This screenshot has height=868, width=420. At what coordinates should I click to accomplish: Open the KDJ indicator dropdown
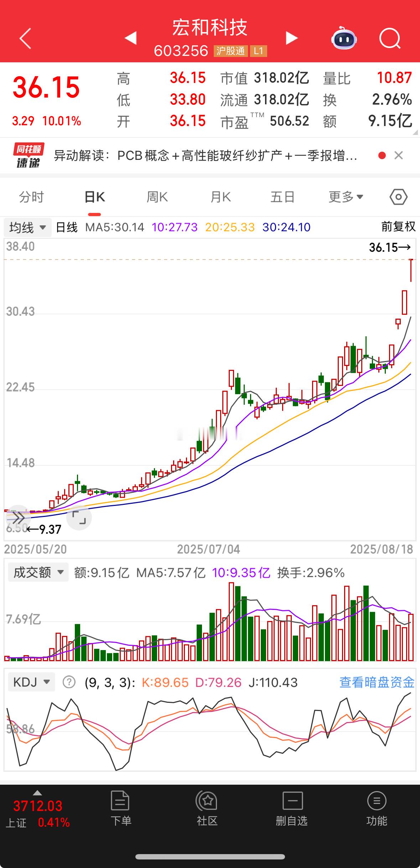(31, 682)
